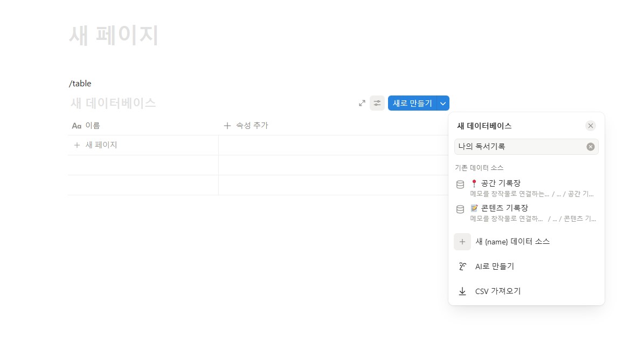
Task: Open the view settings sliders icon
Action: pos(377,103)
